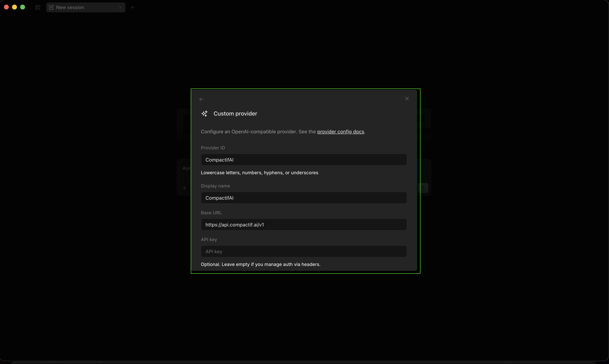The width and height of the screenshot is (609, 364).
Task: Select the Base URL input field
Action: (x=304, y=225)
